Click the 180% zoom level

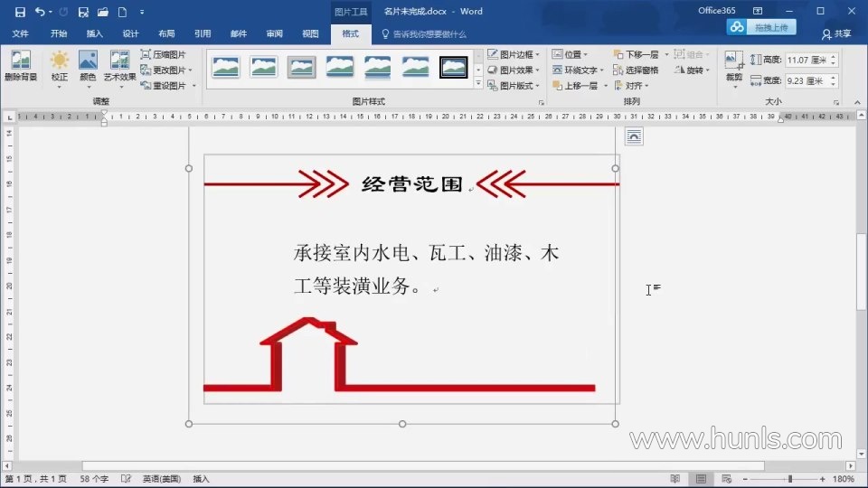(844, 479)
